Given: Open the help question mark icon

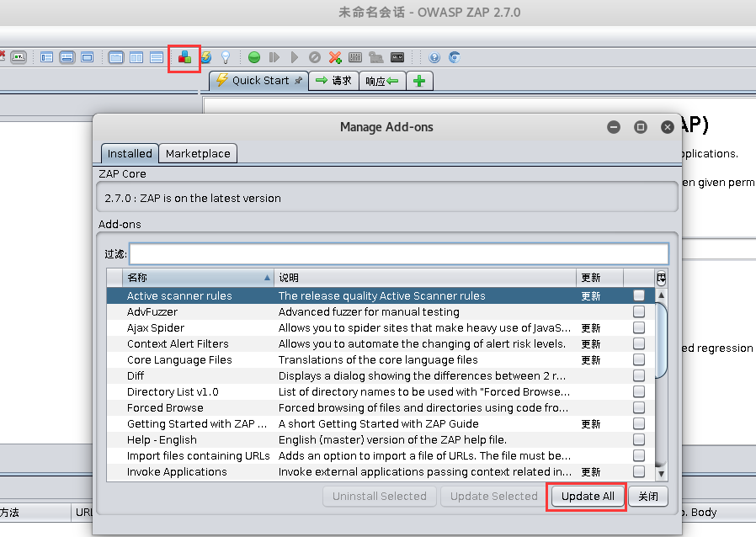Looking at the screenshot, I should 434,57.
